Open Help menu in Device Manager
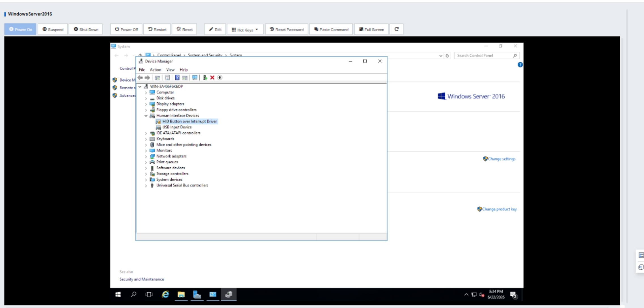Screen dimensions: 644x308 [184, 70]
